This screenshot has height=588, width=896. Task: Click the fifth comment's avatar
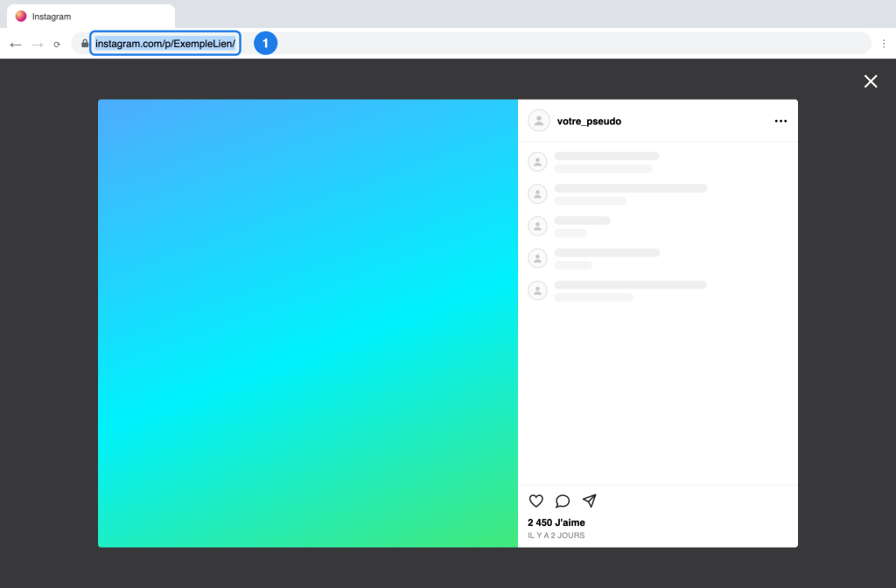pos(538,290)
